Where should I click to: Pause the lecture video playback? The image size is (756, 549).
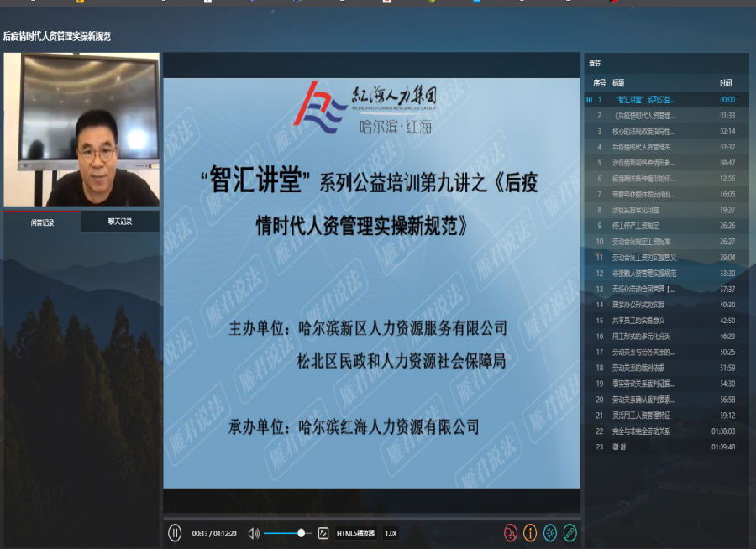click(175, 532)
